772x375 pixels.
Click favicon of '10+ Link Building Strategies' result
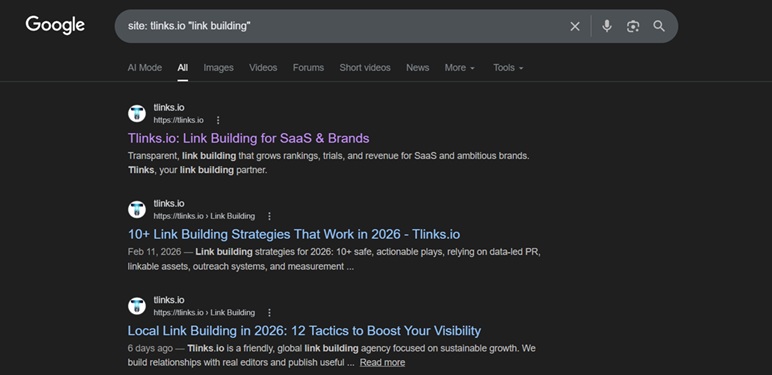(x=137, y=210)
